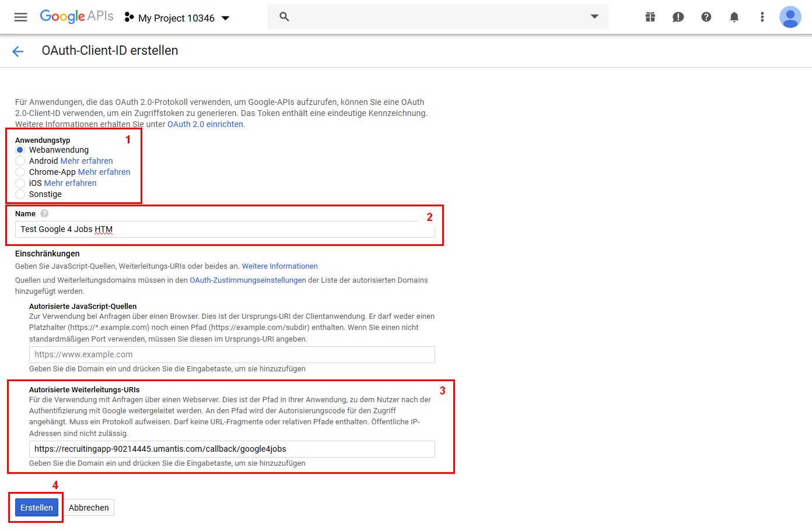This screenshot has width=812, height=531.
Task: Expand the search bar dropdown arrow
Action: point(594,17)
